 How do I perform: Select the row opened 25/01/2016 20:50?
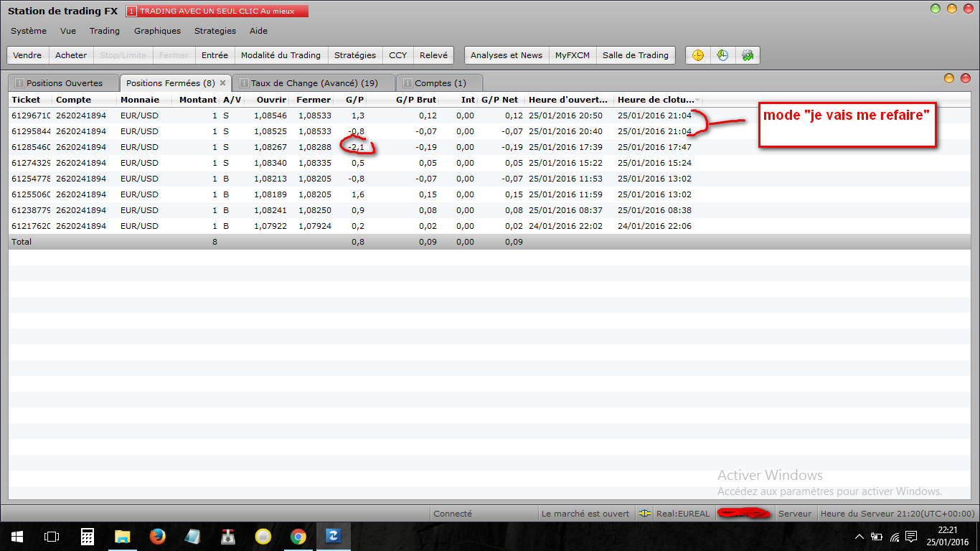click(490, 116)
